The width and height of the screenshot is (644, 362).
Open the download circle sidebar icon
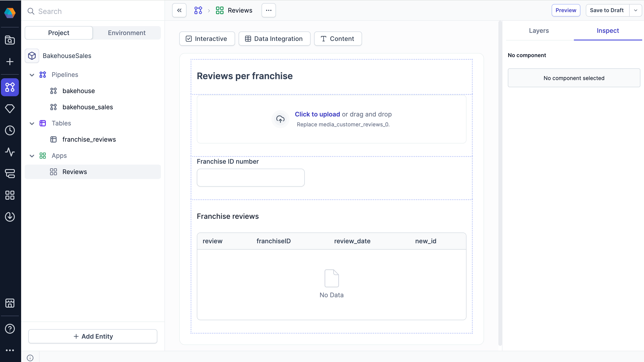[10, 217]
